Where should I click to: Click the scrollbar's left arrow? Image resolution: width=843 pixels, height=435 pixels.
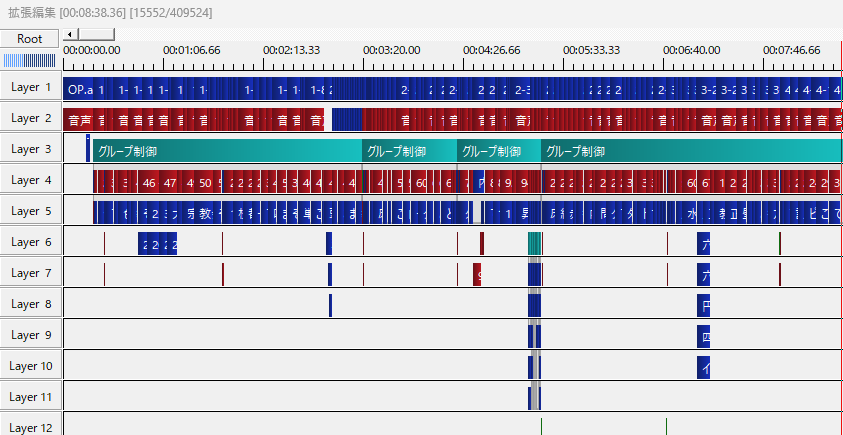[x=69, y=34]
